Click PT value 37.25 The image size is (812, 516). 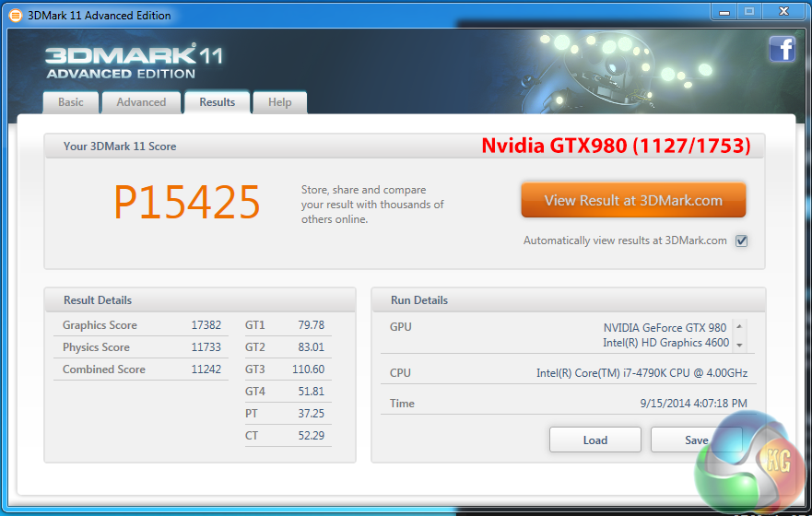click(x=311, y=414)
